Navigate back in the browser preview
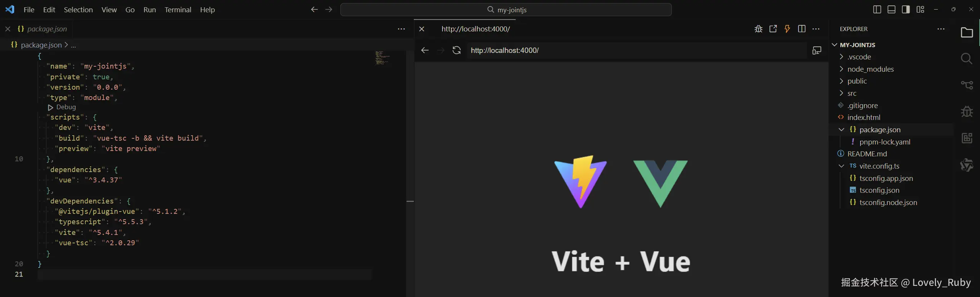 [x=425, y=50]
